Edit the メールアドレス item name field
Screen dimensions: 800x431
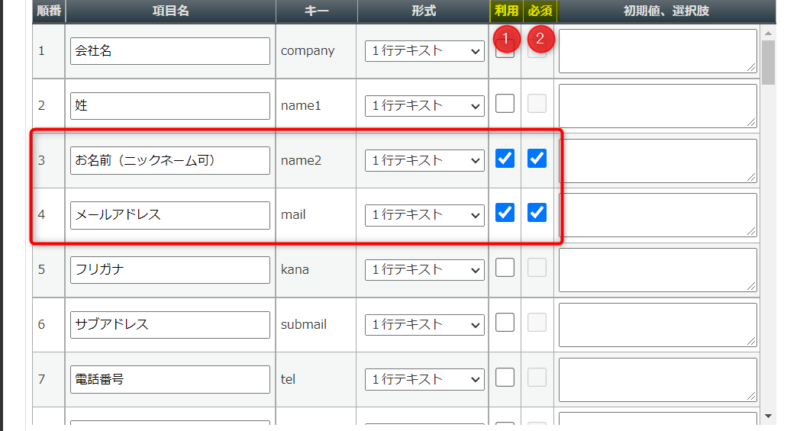170,215
